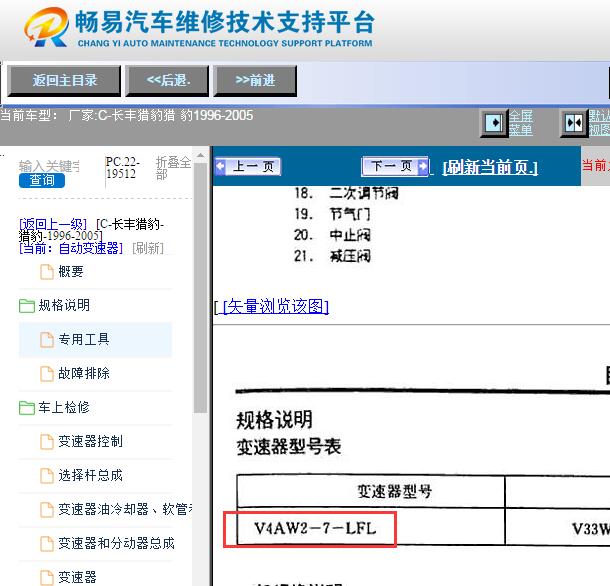
Task: Select the 专用工具 tree item
Action: [x=95, y=339]
